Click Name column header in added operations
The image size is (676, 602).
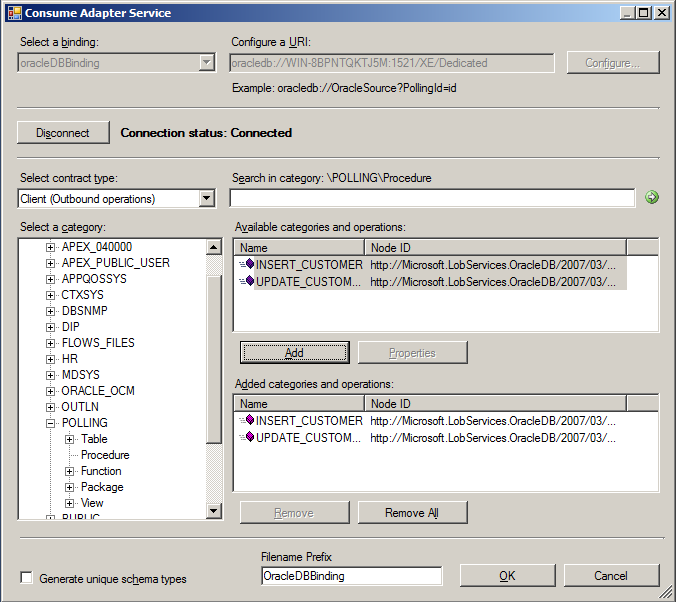pos(299,404)
